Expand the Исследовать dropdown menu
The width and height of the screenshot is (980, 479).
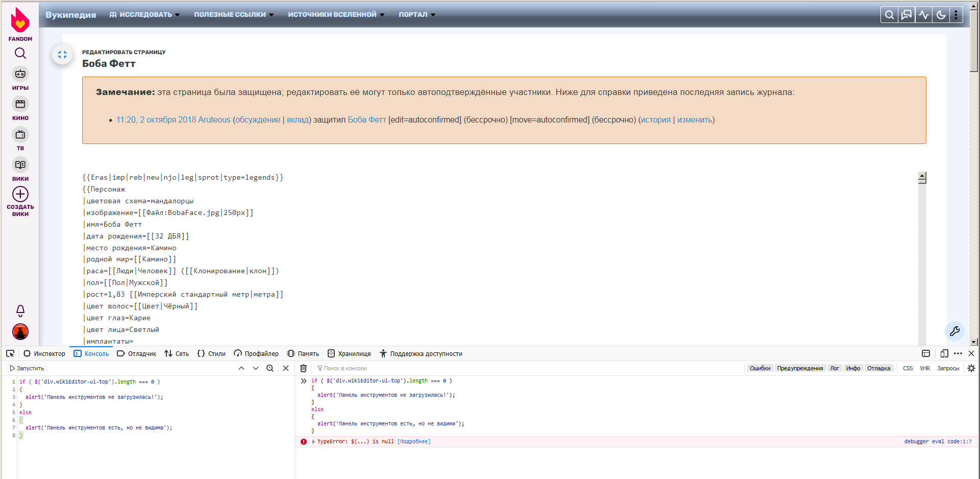[x=144, y=15]
